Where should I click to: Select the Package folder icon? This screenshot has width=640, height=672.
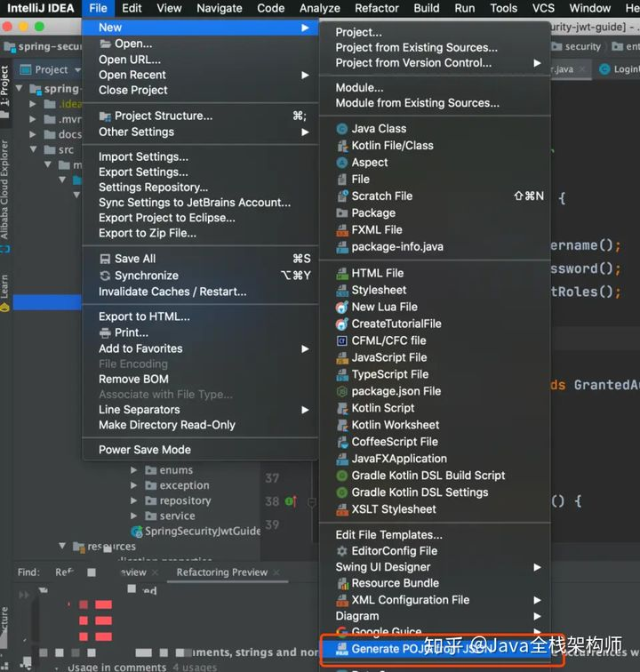pos(341,213)
